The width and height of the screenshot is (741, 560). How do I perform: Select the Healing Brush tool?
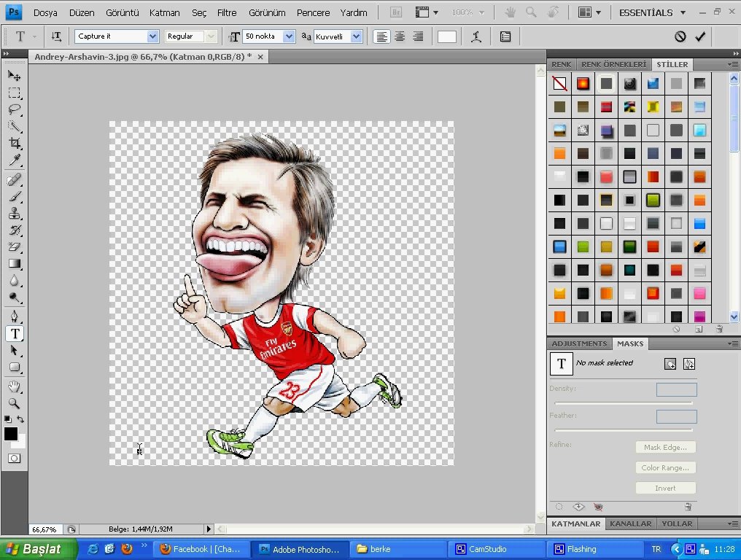coord(14,179)
